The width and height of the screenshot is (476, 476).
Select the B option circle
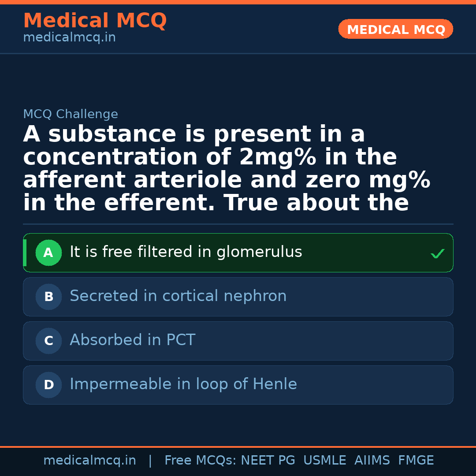click(x=48, y=297)
